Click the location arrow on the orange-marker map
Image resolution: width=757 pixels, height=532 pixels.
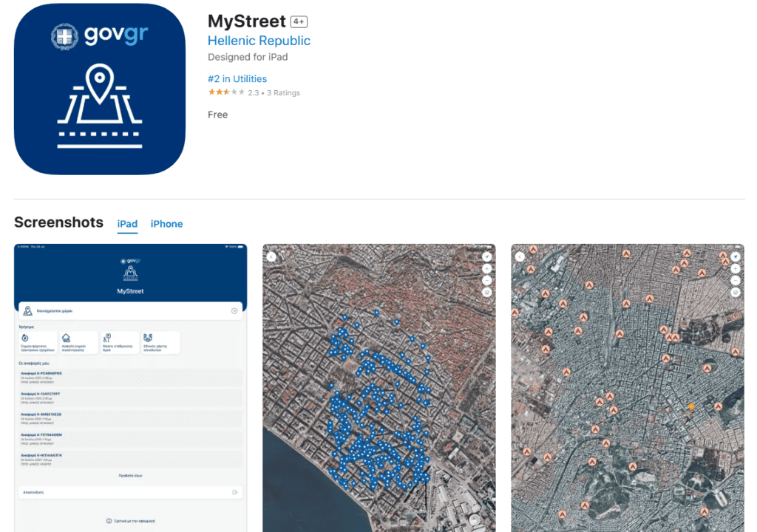click(736, 257)
